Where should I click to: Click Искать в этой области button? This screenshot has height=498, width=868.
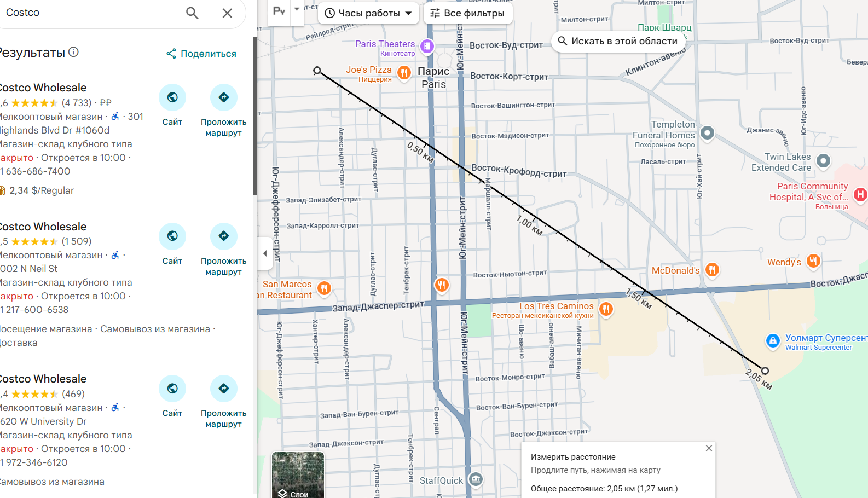pos(618,41)
